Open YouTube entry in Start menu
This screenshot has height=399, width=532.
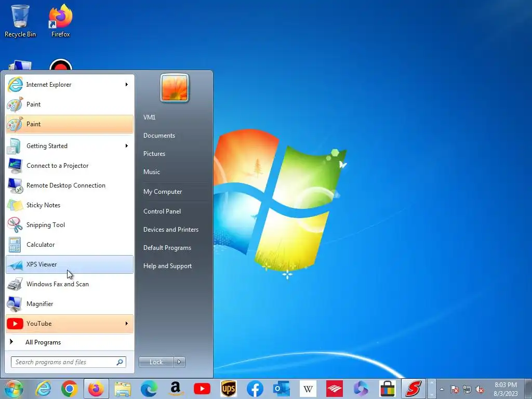coord(70,323)
